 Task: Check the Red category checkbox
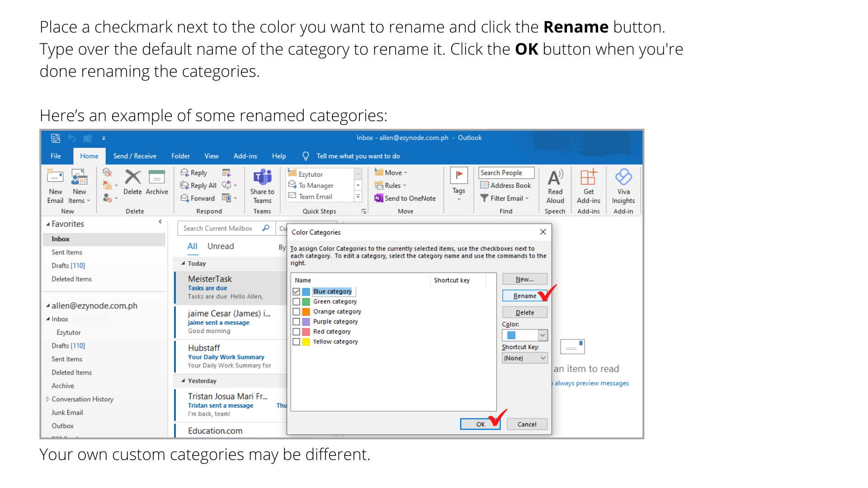[x=297, y=332]
